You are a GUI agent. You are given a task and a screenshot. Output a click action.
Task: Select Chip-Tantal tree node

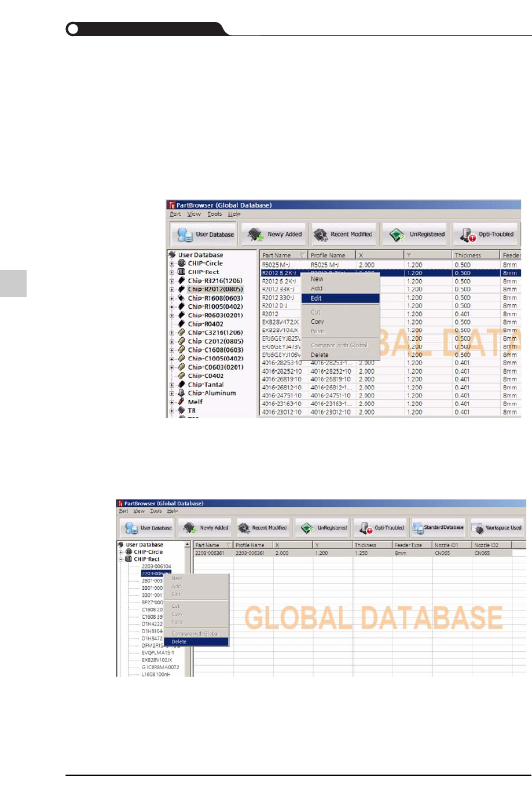click(206, 384)
